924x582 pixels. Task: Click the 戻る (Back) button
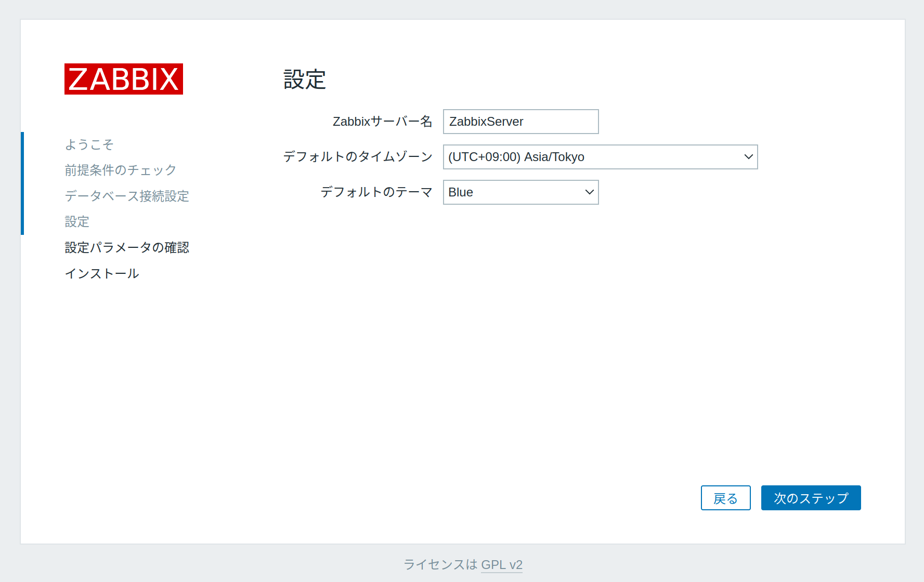click(725, 498)
